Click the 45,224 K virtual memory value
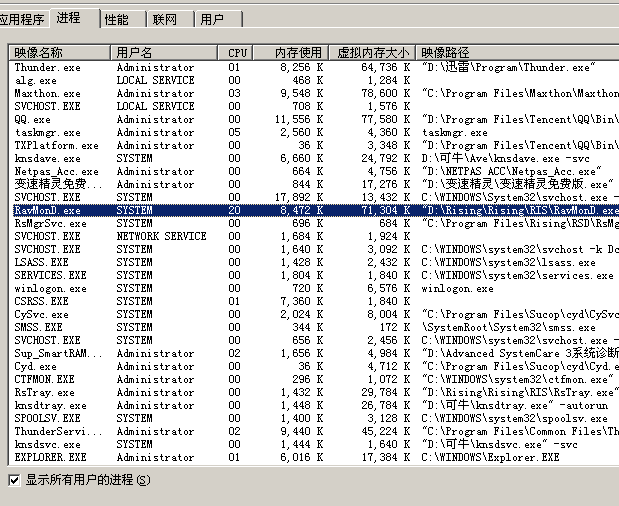This screenshot has width=619, height=506. 386,431
